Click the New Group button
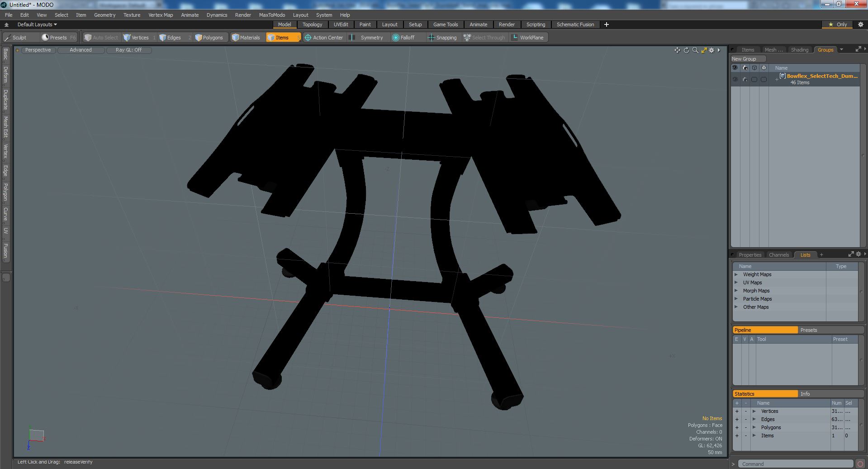The height and width of the screenshot is (469, 868). 748,59
